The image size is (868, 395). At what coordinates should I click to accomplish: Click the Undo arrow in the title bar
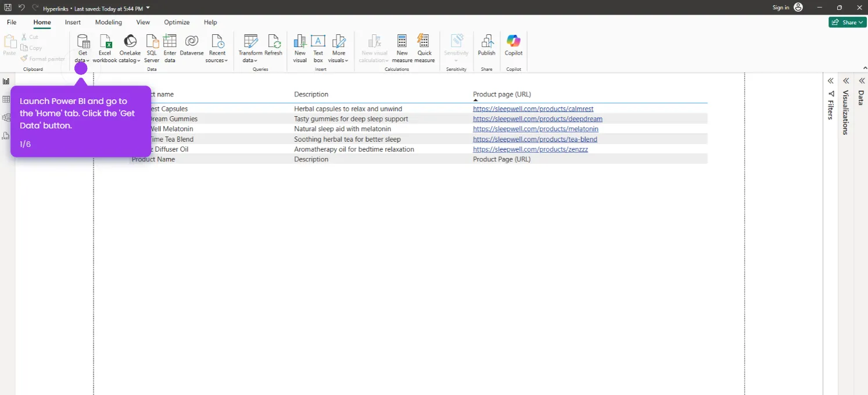[21, 8]
